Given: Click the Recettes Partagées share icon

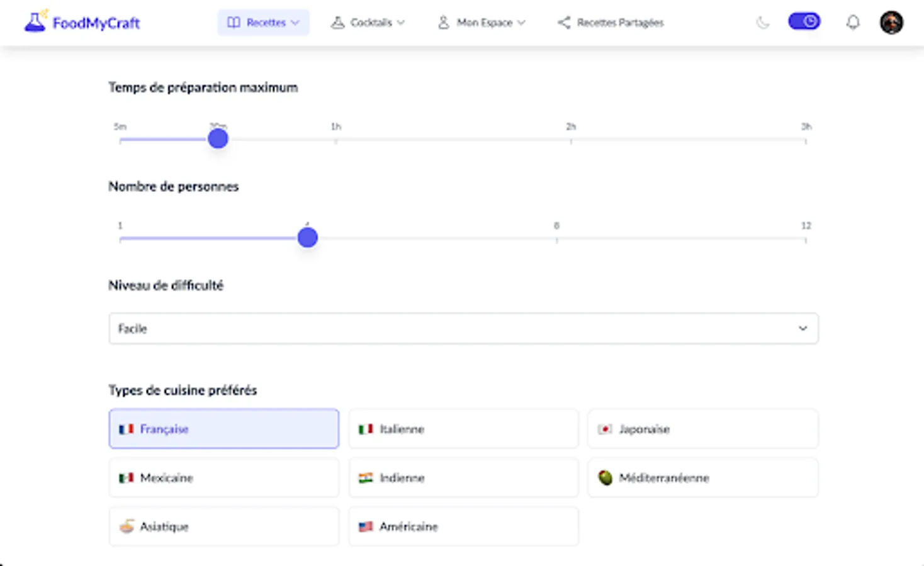Looking at the screenshot, I should point(563,22).
